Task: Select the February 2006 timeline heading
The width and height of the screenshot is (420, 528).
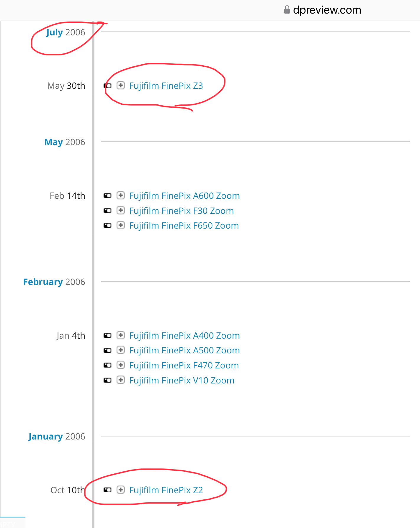Action: (x=54, y=282)
